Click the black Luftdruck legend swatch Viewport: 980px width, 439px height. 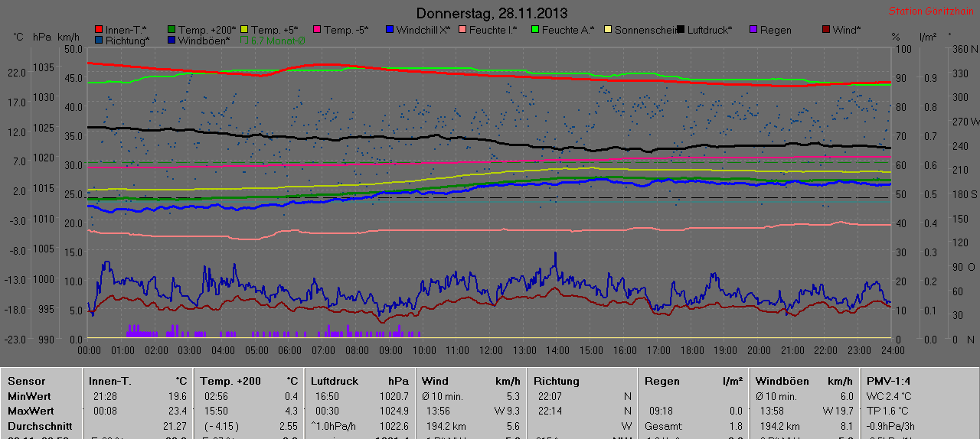681,30
